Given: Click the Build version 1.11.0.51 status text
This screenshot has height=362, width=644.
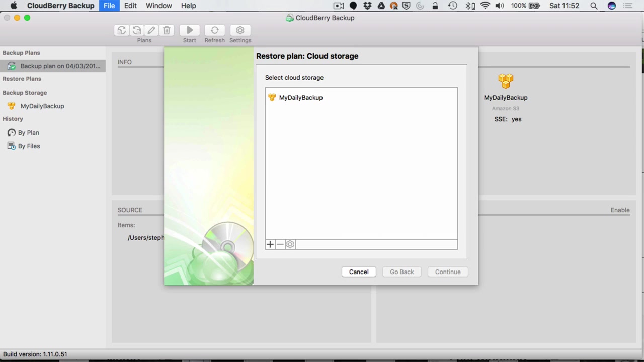Looking at the screenshot, I should 35,354.
